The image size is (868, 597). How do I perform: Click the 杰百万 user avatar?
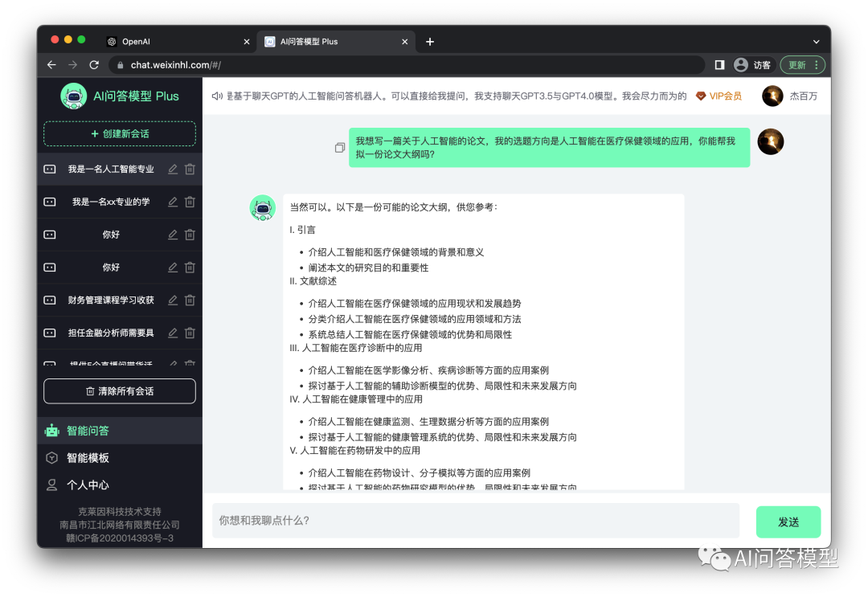[x=772, y=95]
